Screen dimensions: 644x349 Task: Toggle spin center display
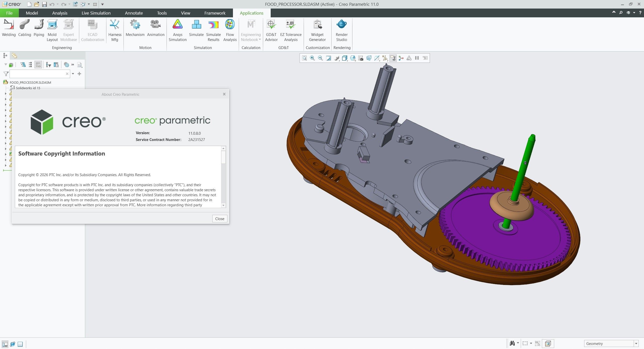[x=401, y=58]
